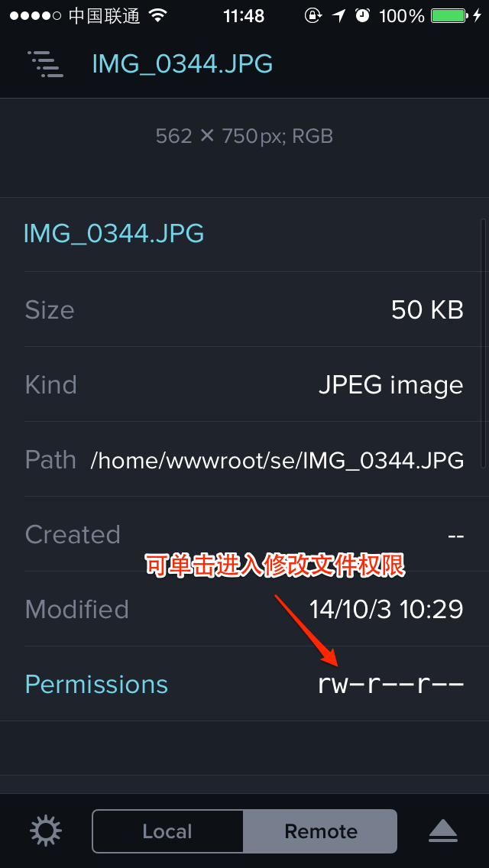
Task: Tap the location arrow status icon
Action: tap(338, 16)
